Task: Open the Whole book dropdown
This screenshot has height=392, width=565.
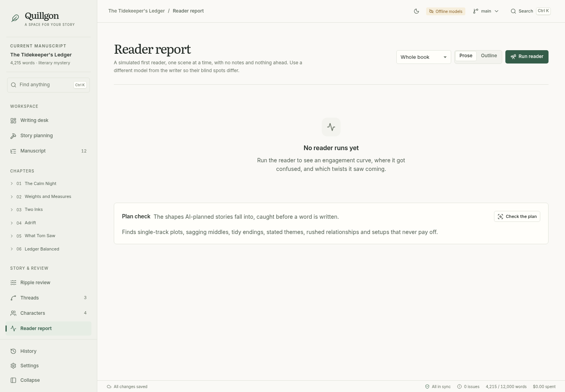Action: pos(424,57)
